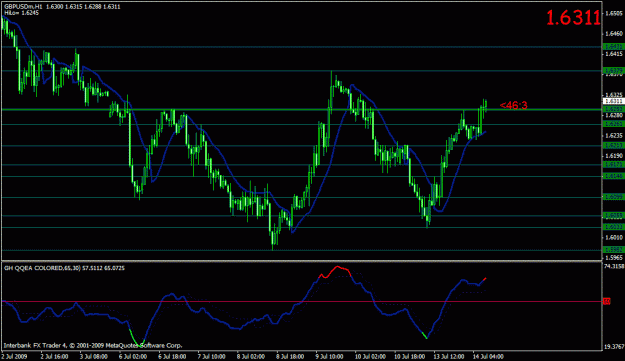Click the 1.6190 price axis label
Viewport: 625px width, 361px height.
tap(614, 156)
